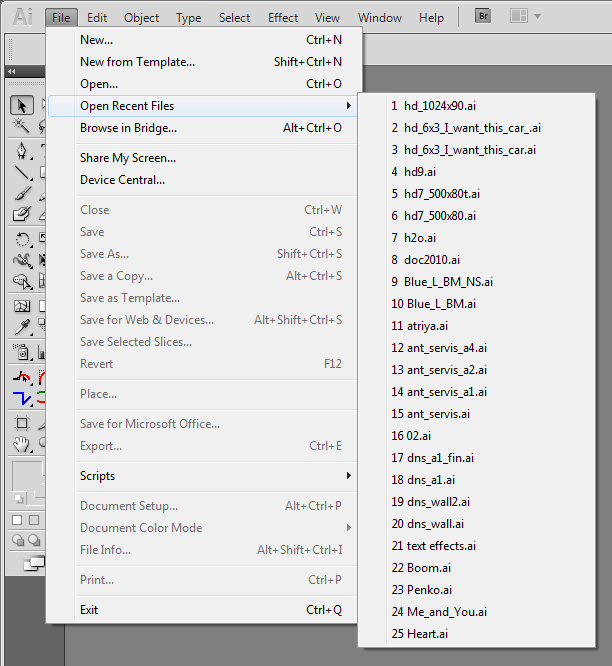Select the Paintbrush tool
The width and height of the screenshot is (612, 666).
[22, 193]
